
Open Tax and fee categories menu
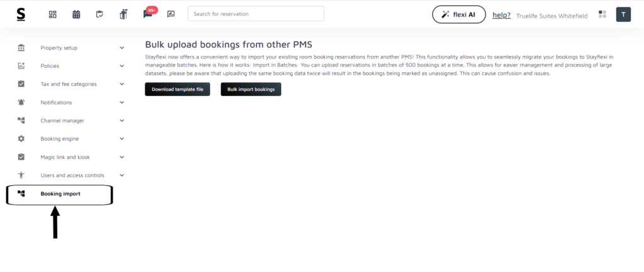69,84
